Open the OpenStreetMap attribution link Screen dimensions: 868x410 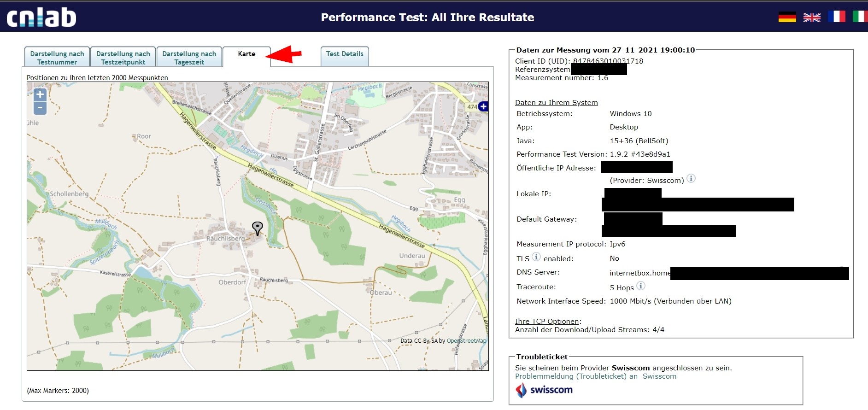tap(466, 341)
